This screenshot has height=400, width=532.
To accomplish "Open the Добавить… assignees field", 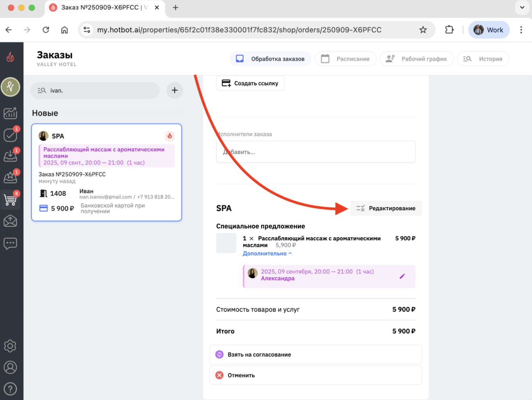I will tap(316, 152).
